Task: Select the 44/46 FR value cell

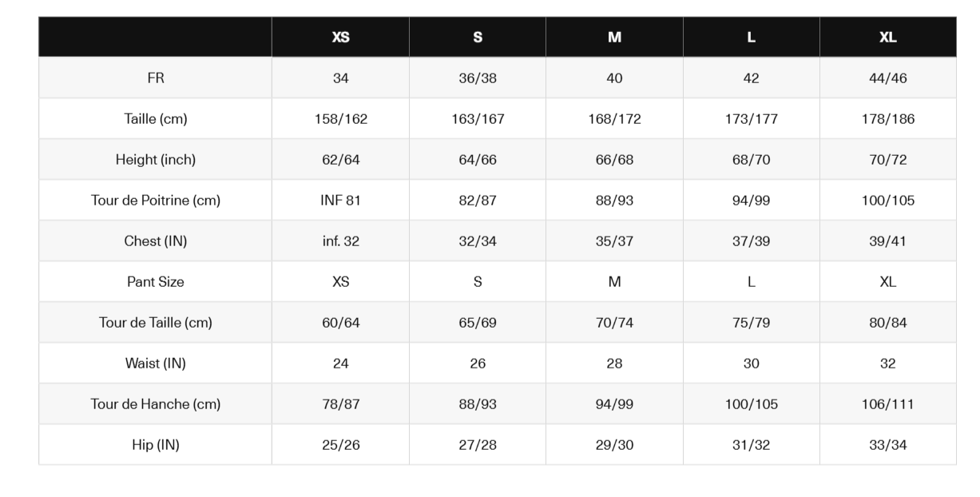Action: pos(888,78)
